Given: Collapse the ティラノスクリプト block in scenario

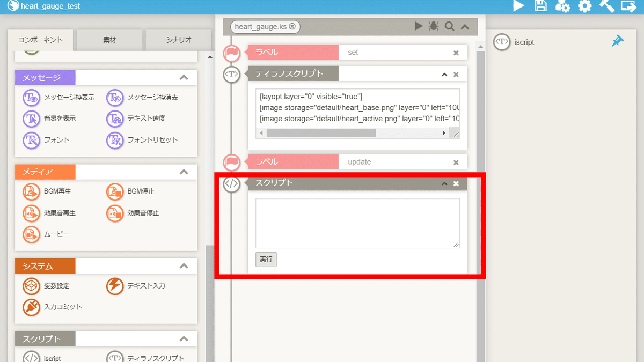Looking at the screenshot, I should point(444,75).
